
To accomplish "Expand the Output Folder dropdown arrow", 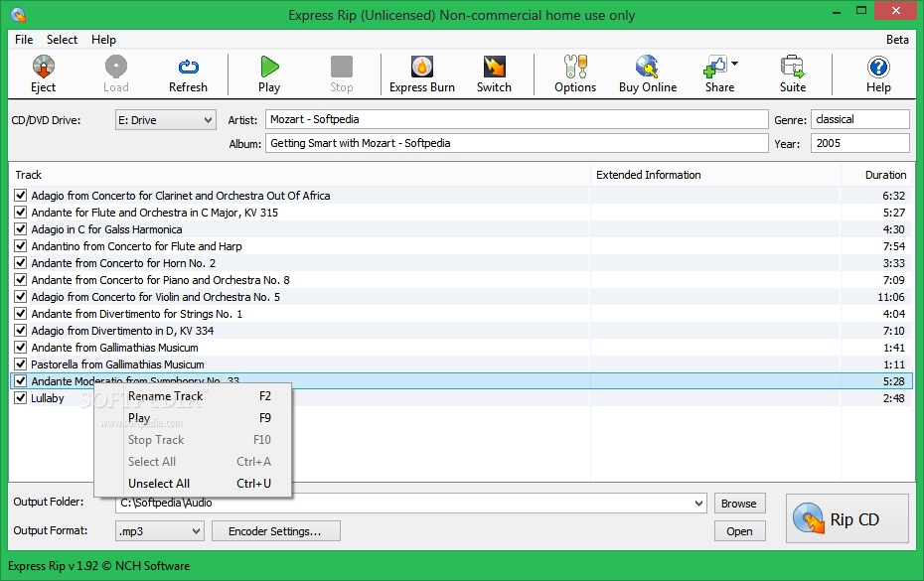I will click(698, 504).
